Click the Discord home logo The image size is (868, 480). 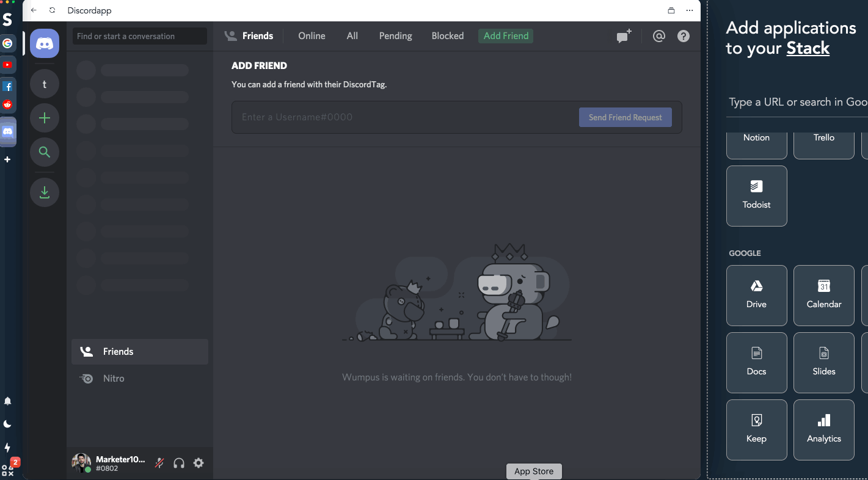coord(44,43)
